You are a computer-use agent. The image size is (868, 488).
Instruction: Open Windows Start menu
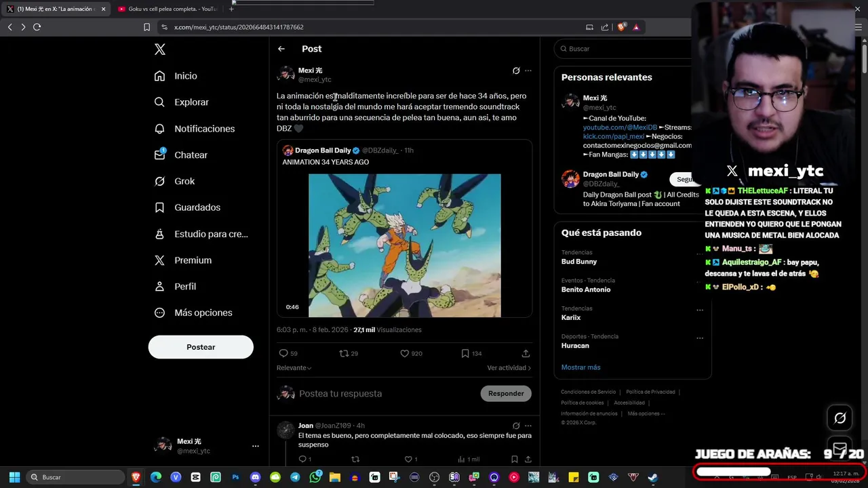pos(14,477)
